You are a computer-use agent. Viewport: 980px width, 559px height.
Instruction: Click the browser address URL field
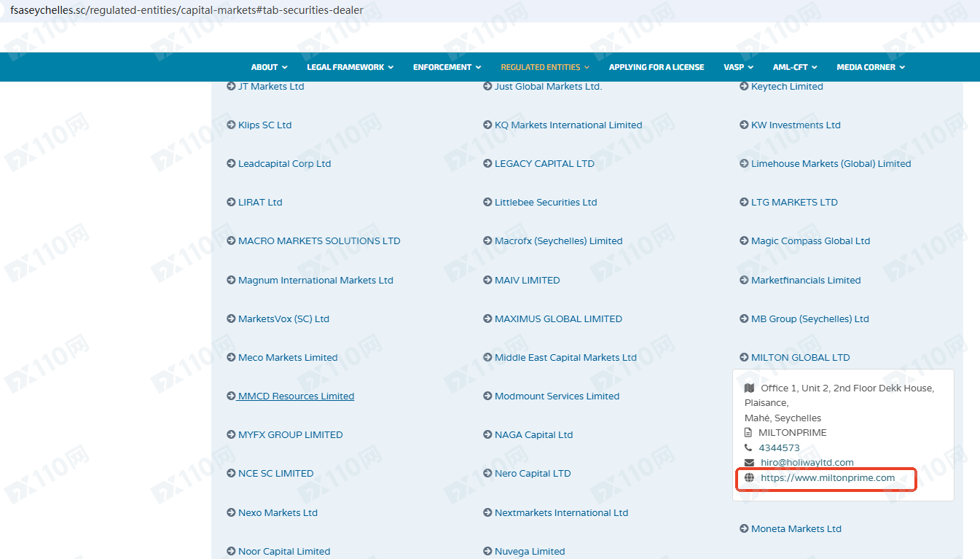(x=187, y=10)
